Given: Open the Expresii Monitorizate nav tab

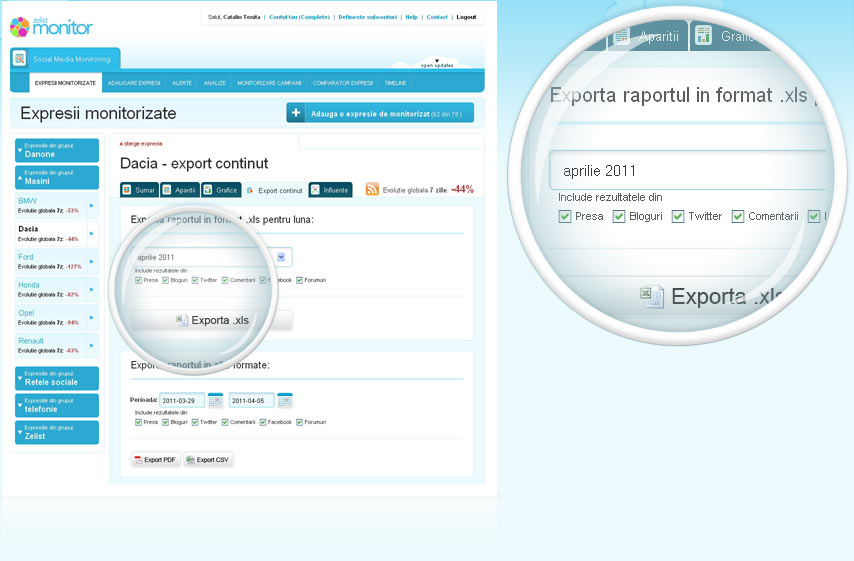Looking at the screenshot, I should (65, 83).
